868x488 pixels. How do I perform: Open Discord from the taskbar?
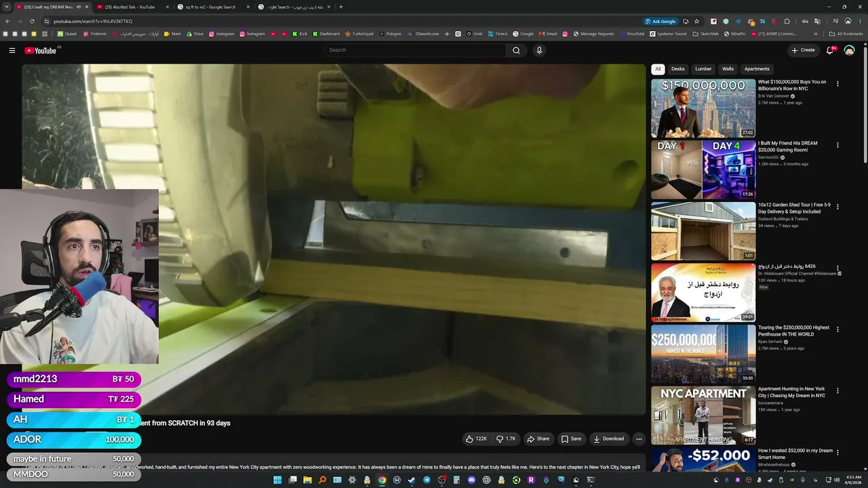point(471,480)
